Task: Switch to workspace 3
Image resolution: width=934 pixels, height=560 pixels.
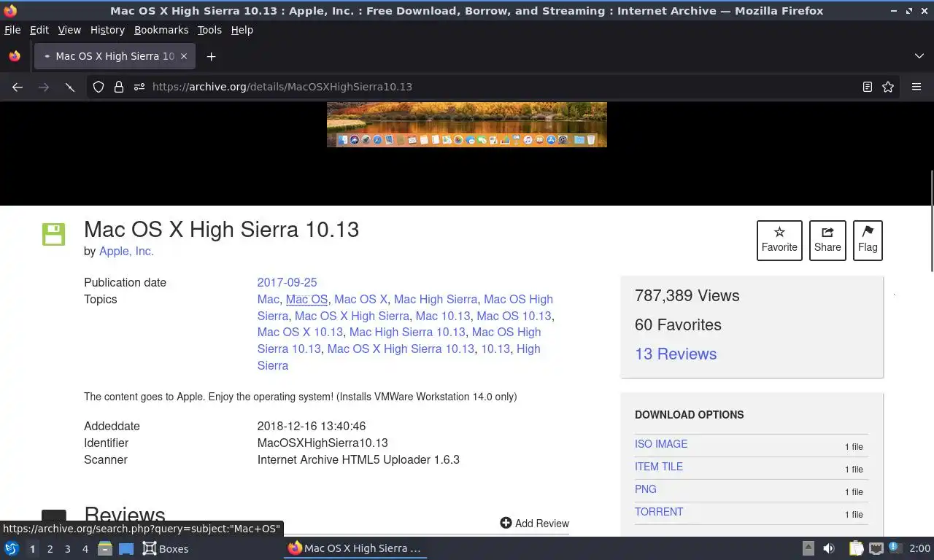Action: point(67,548)
